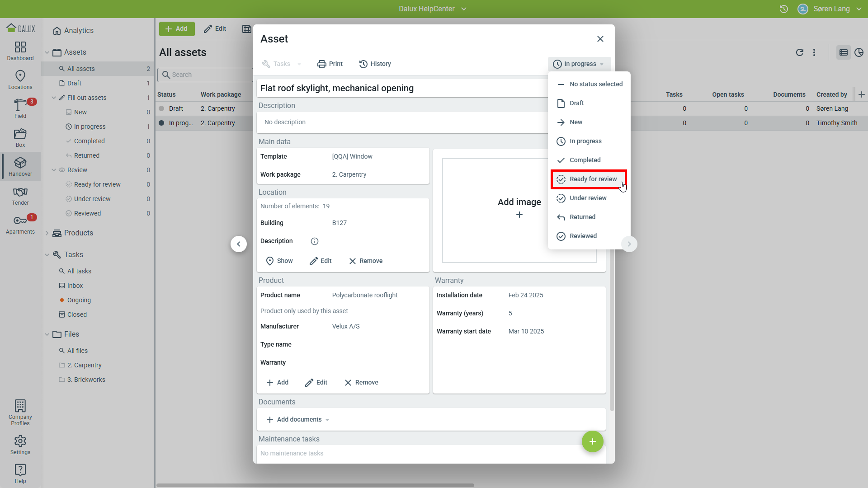Image resolution: width=868 pixels, height=488 pixels.
Task: Collapse the Fill out assets group
Action: pos(54,98)
